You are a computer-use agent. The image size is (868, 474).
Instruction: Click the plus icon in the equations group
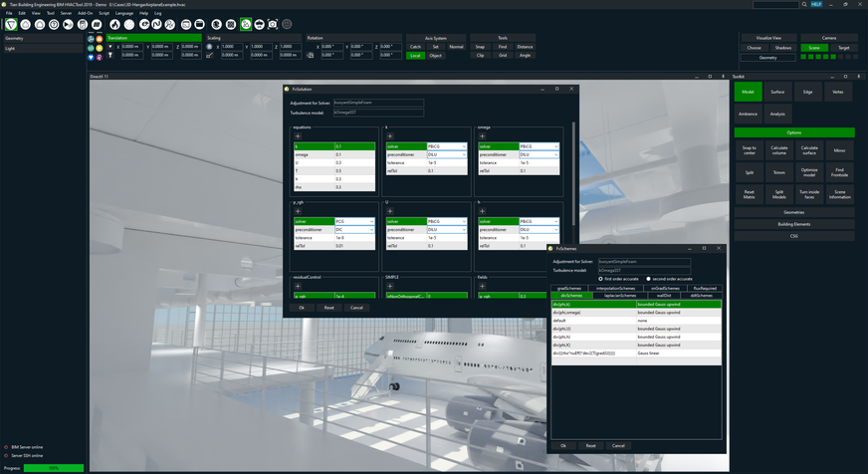298,136
